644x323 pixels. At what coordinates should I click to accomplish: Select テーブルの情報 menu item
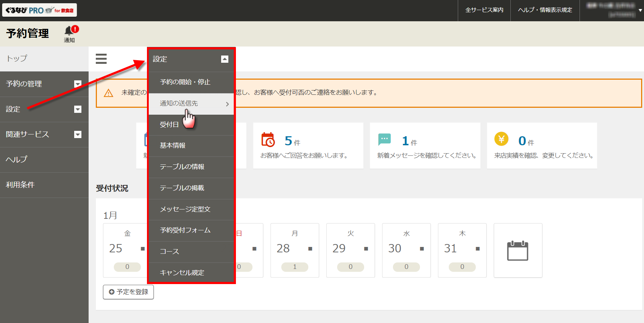click(191, 167)
